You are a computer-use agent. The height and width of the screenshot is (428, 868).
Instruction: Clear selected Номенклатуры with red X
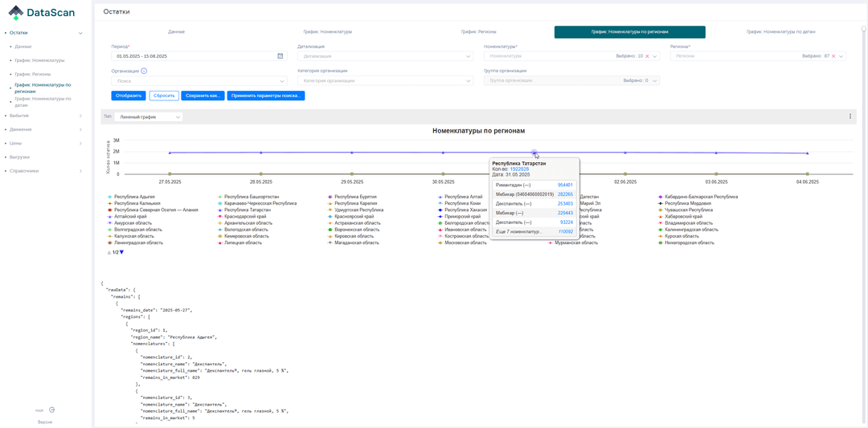pos(646,56)
